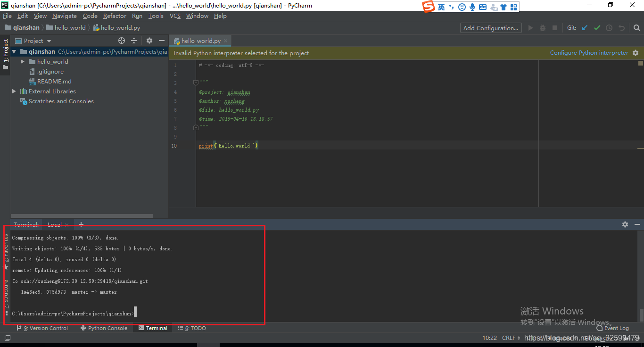Close the Local terminal tab
Screen dimensions: 644x347
(x=67, y=225)
